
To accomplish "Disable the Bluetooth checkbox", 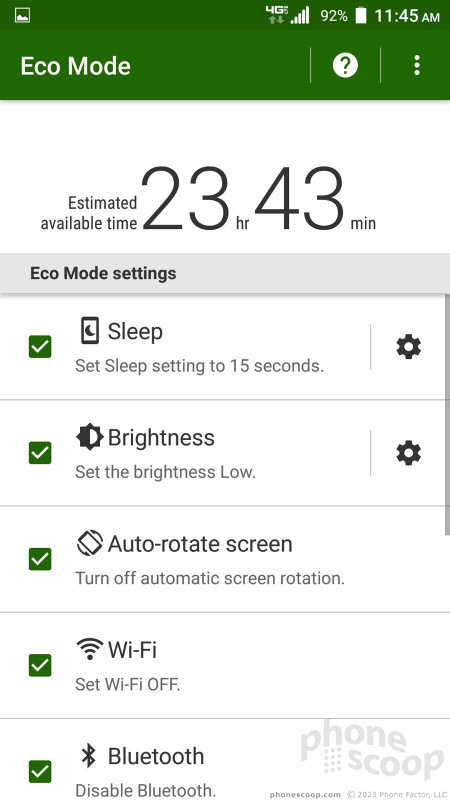I will point(40,771).
